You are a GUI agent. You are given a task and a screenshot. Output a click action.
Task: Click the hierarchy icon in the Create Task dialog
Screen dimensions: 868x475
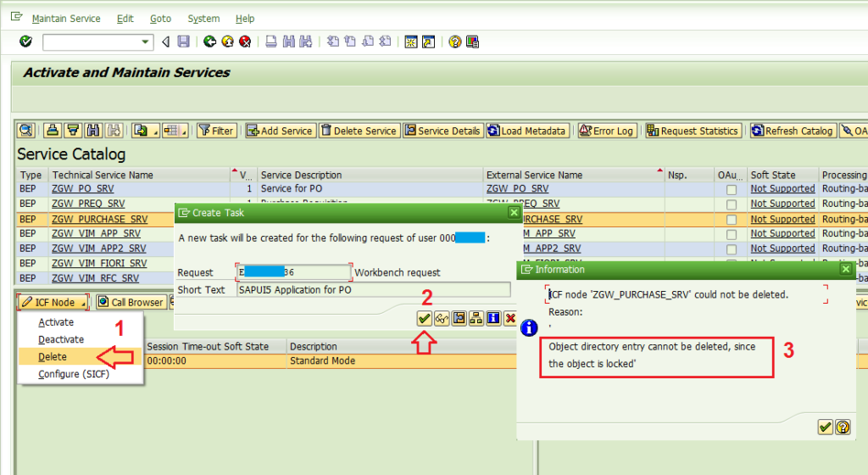tap(476, 318)
